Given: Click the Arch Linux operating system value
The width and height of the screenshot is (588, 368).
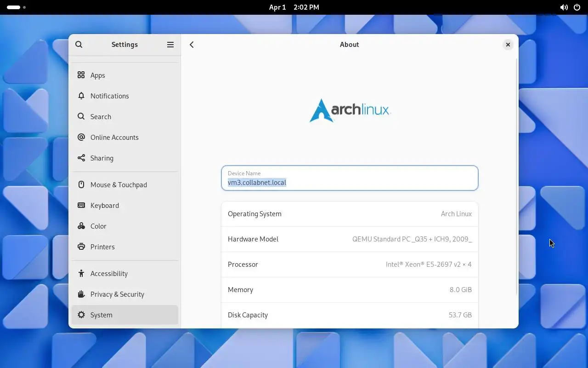Looking at the screenshot, I should (456, 214).
